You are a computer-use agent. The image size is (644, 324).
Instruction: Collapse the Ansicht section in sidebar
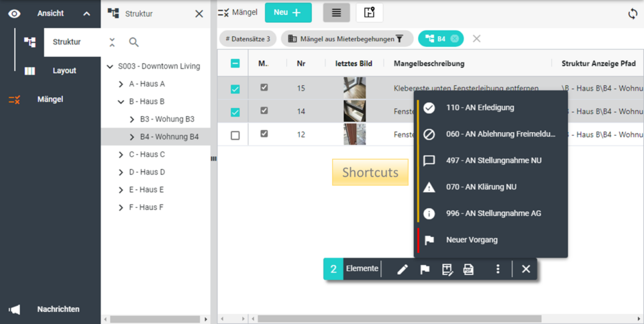click(86, 13)
